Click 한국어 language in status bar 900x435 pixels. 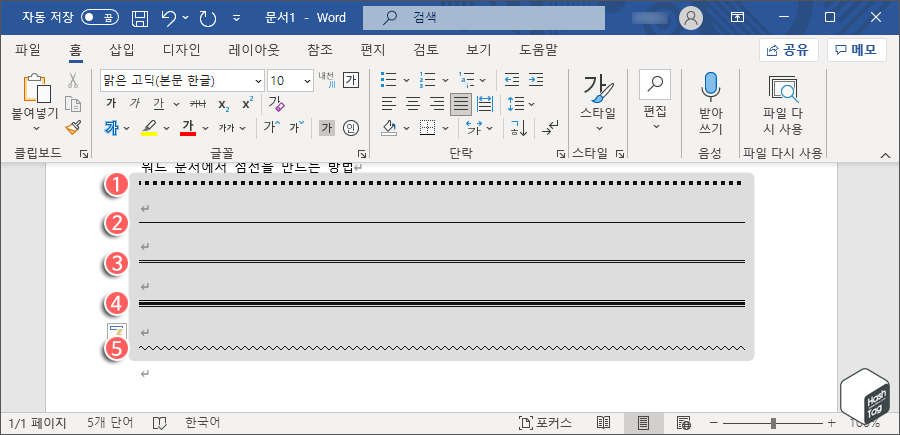tap(203, 424)
